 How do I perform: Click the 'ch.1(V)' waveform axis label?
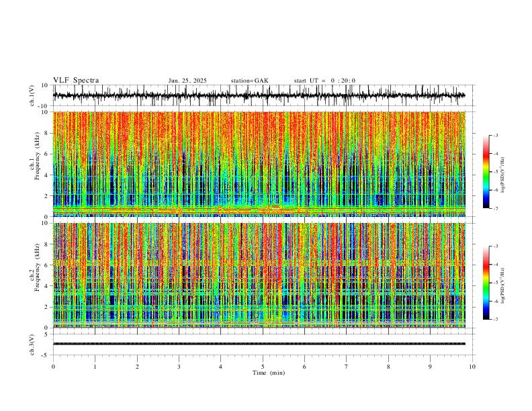(32, 95)
